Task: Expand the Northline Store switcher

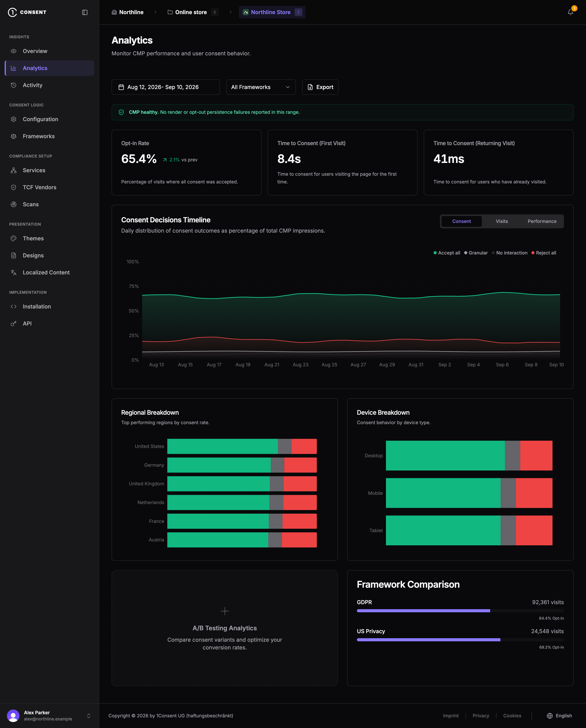Action: pos(298,12)
